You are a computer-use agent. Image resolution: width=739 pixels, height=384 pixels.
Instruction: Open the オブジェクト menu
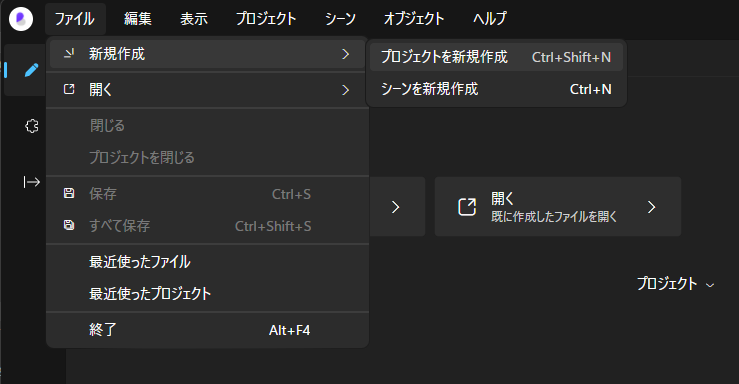[x=414, y=19]
